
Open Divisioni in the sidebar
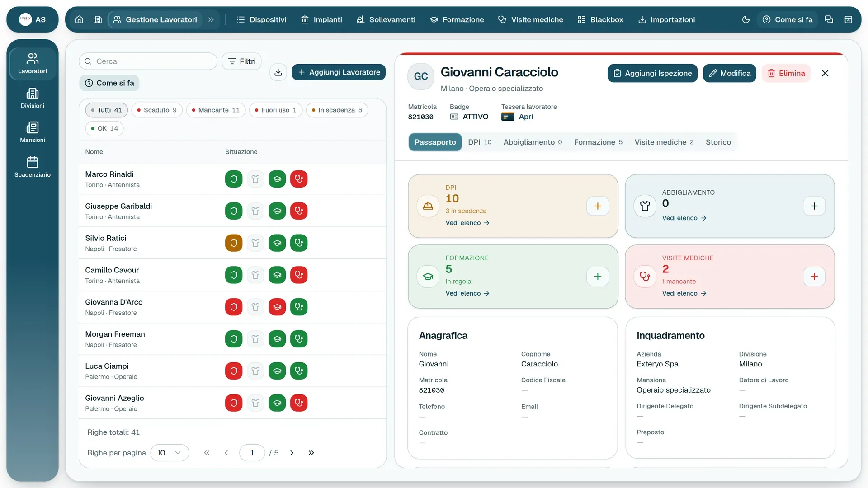pos(33,98)
